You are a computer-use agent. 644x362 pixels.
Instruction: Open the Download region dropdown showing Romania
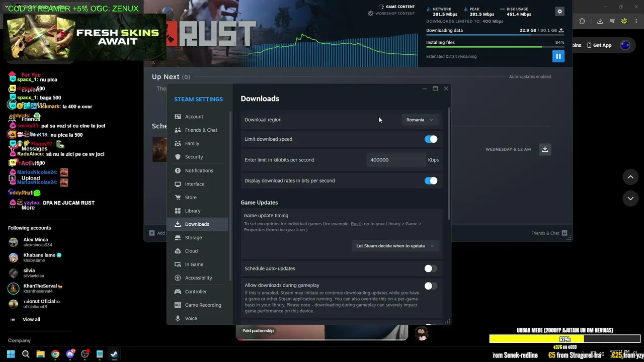(x=419, y=120)
